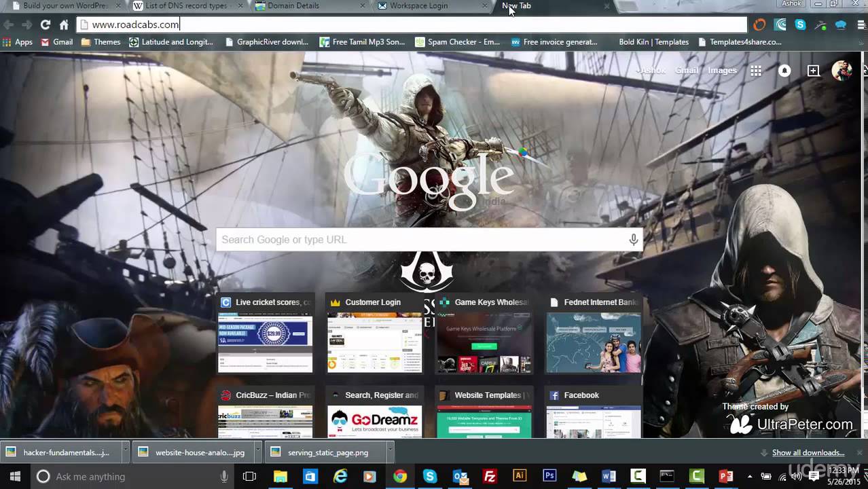
Task: Open the command prompt taskbar icon
Action: click(668, 477)
